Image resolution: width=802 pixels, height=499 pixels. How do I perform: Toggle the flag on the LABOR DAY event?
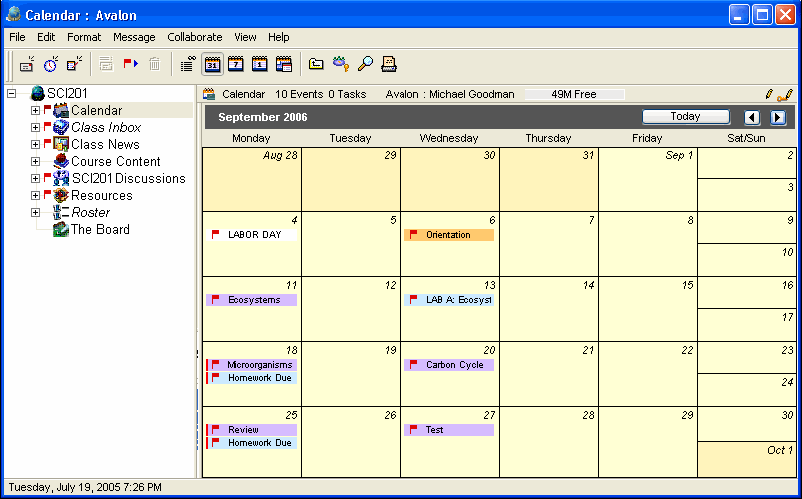coord(215,235)
